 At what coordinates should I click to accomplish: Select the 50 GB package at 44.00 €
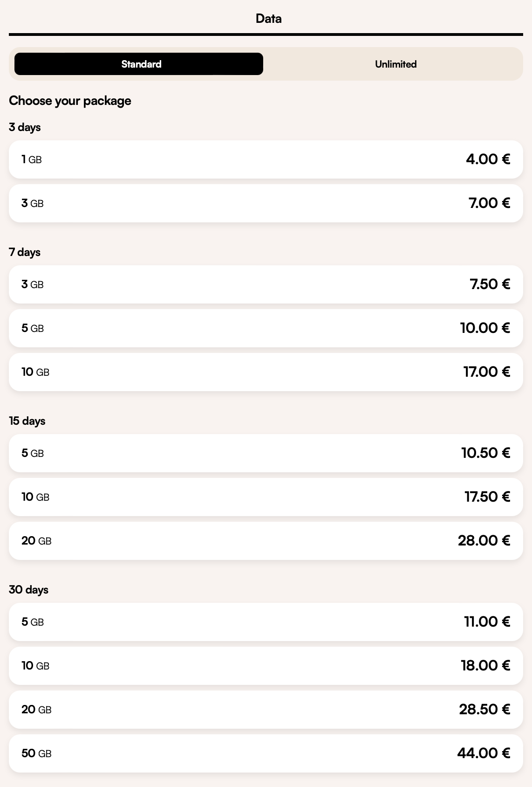click(x=266, y=753)
